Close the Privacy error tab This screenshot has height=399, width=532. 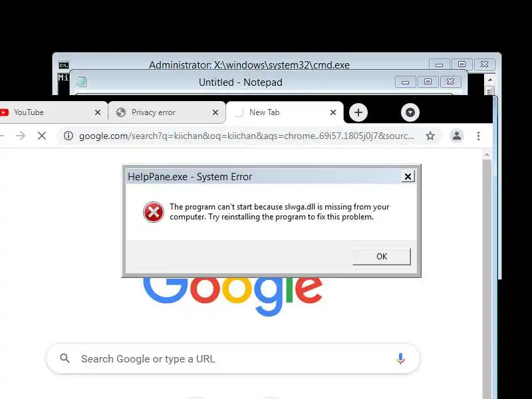coord(215,112)
